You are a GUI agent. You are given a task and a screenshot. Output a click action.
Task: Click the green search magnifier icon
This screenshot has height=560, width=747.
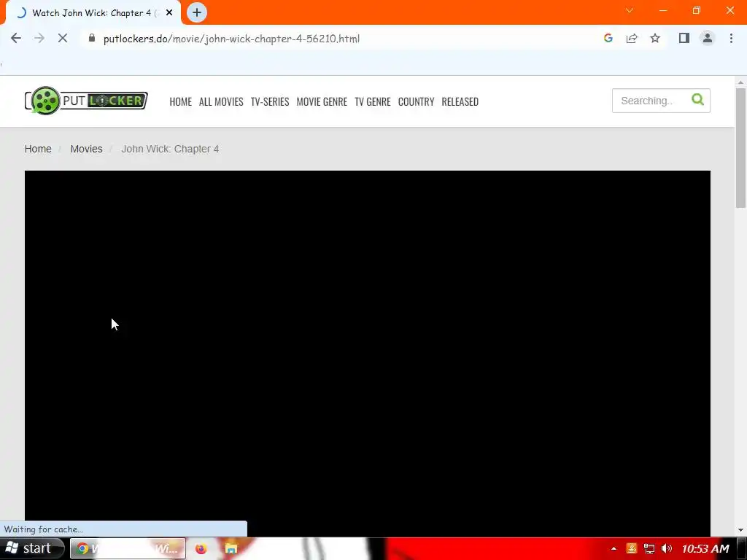697,99
